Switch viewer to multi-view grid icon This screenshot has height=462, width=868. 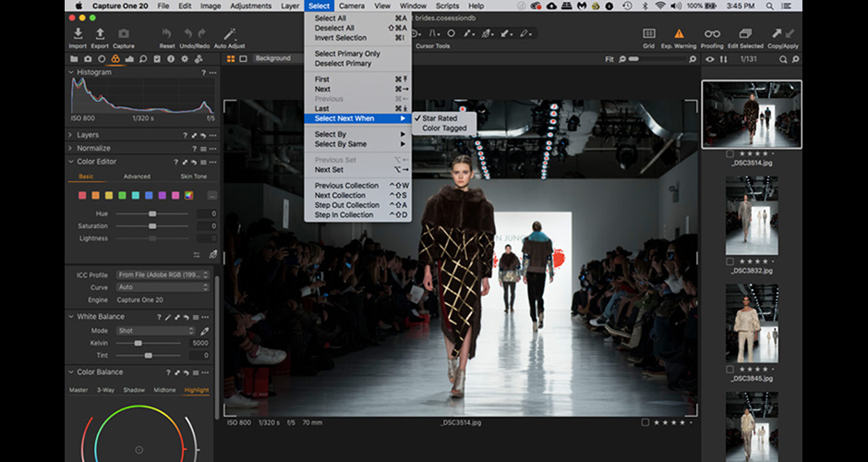click(x=231, y=59)
